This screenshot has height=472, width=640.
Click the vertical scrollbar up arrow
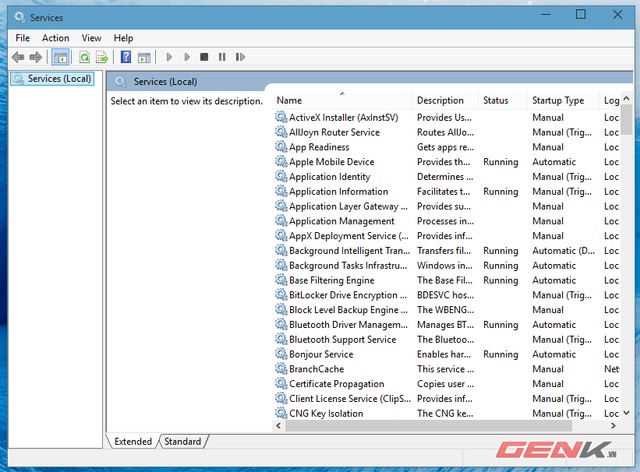[627, 98]
